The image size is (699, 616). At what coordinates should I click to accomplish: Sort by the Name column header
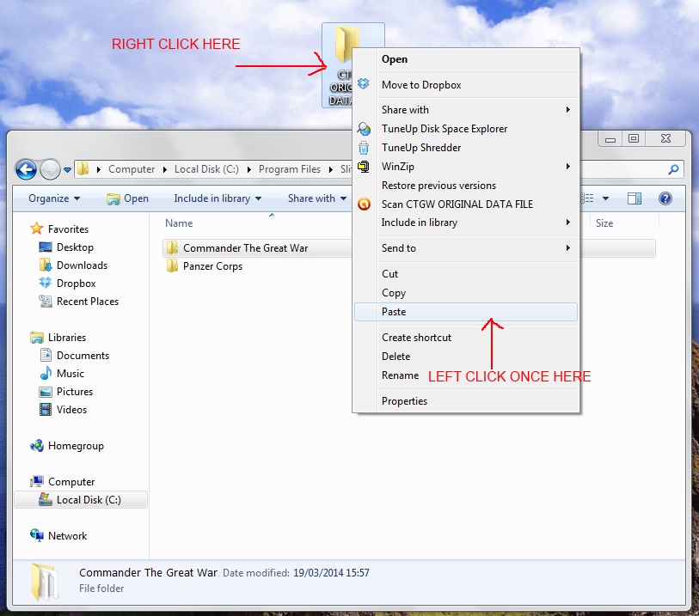click(179, 223)
